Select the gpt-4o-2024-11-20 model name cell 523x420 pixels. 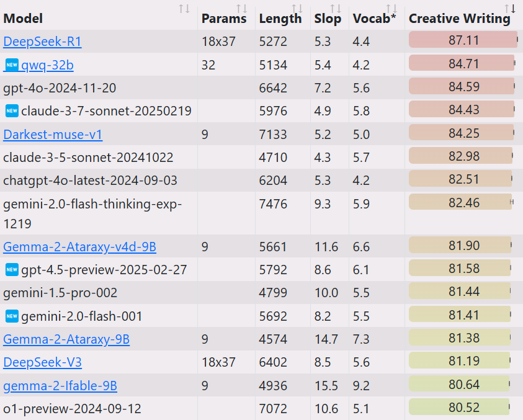[x=60, y=87]
